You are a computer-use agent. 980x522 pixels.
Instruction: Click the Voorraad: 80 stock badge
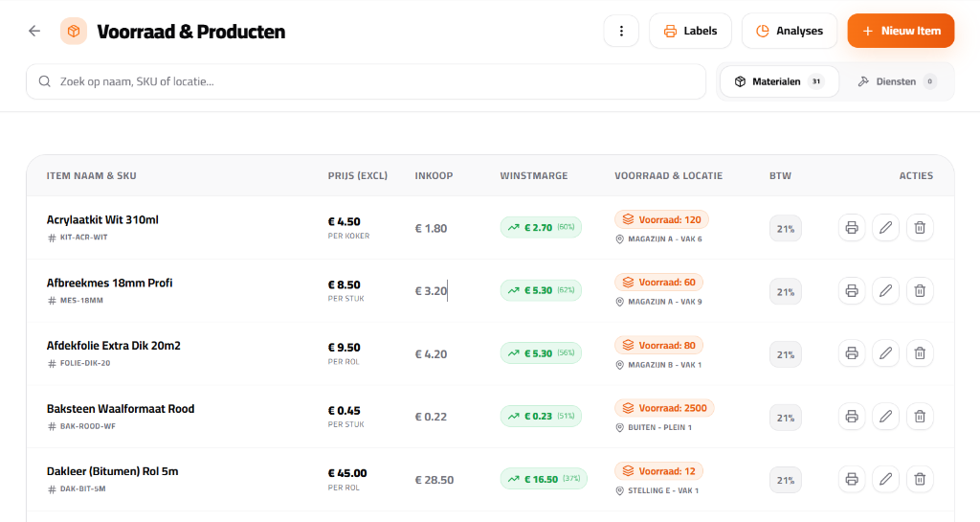coord(658,345)
